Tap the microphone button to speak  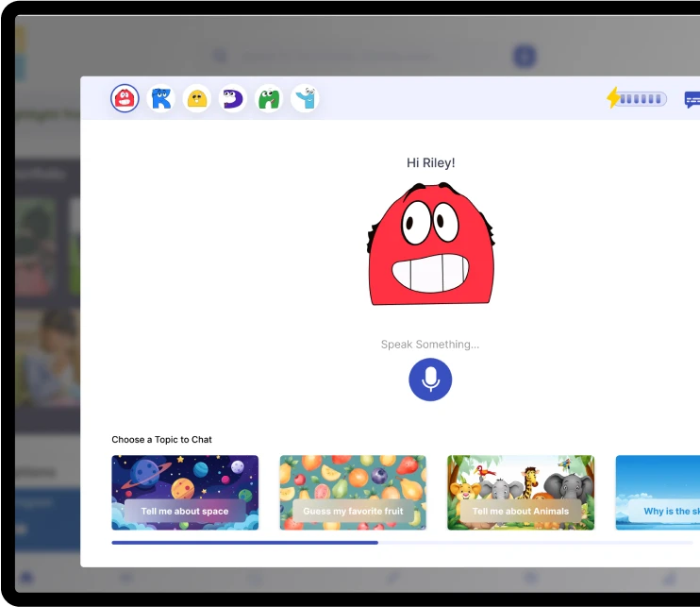(x=430, y=379)
